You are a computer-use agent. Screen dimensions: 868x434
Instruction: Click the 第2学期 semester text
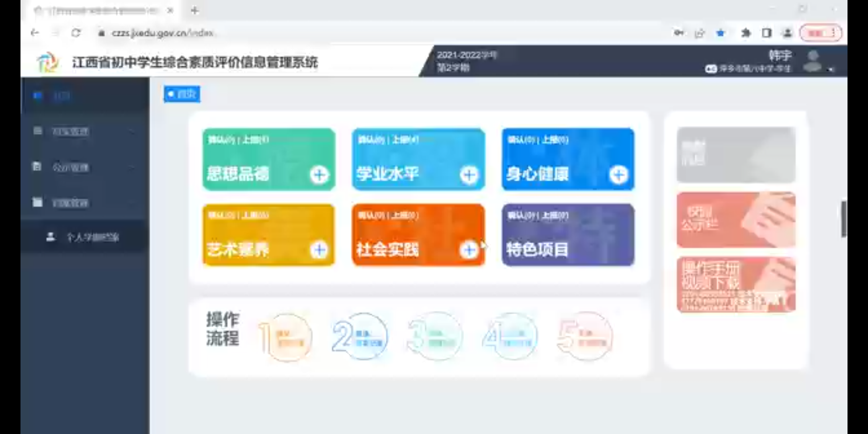(x=453, y=68)
